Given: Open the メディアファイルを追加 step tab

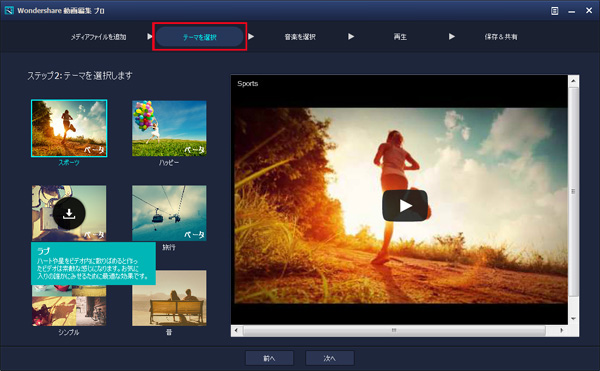Looking at the screenshot, I should 98,37.
